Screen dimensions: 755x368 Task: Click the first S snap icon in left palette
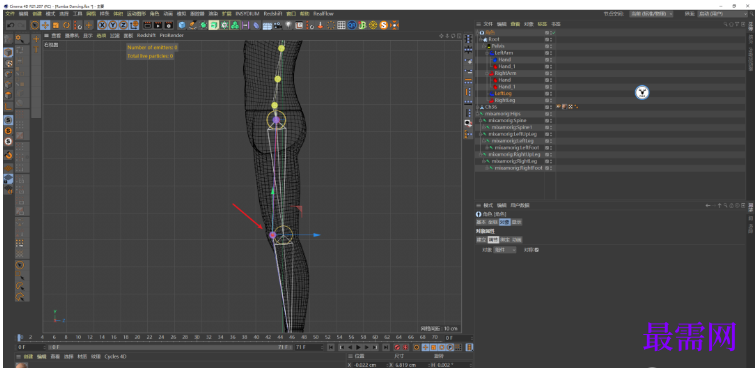[x=9, y=120]
